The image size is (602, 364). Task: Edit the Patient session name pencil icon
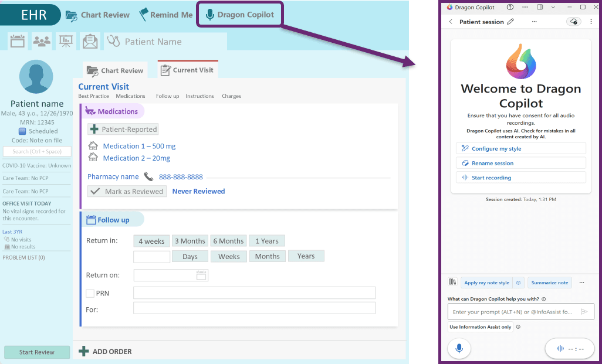tap(510, 22)
